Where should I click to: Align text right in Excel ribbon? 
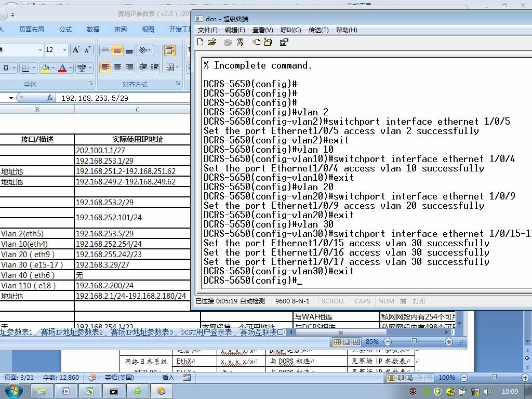point(129,67)
